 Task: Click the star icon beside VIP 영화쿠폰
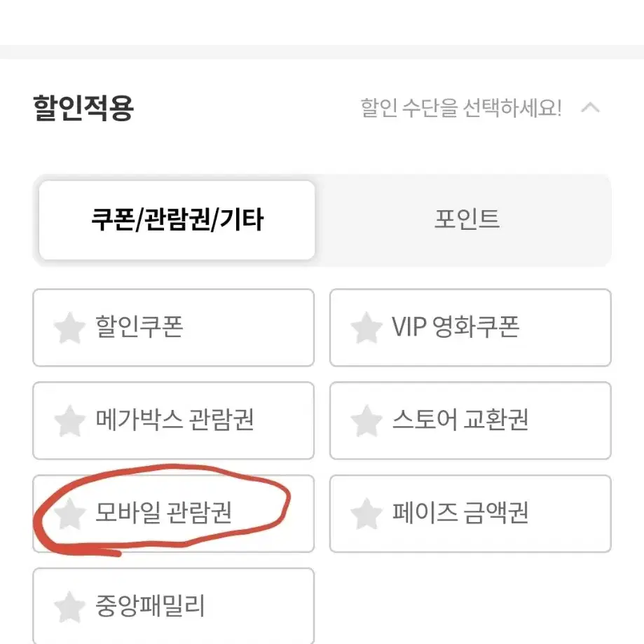tap(366, 327)
